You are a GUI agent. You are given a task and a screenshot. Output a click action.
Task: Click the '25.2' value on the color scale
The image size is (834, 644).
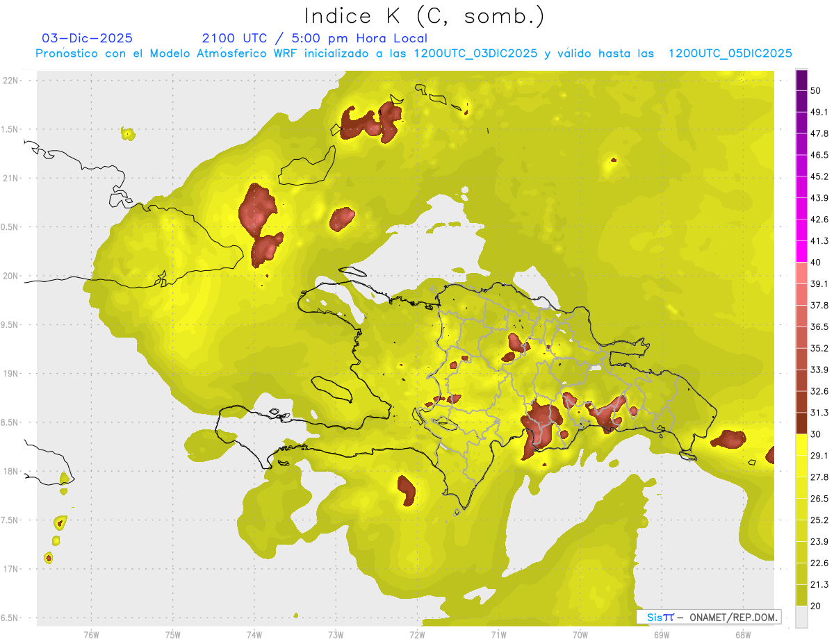click(x=819, y=520)
